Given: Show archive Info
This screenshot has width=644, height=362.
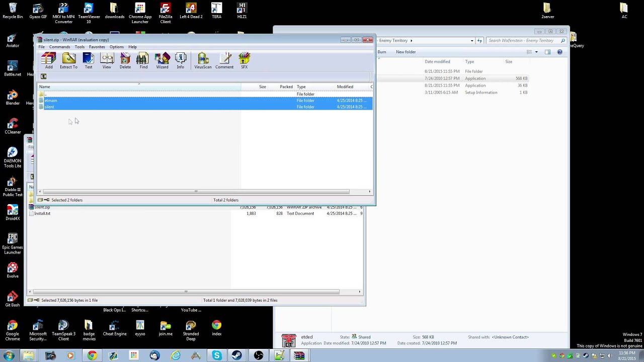Looking at the screenshot, I should pyautogui.click(x=180, y=61).
